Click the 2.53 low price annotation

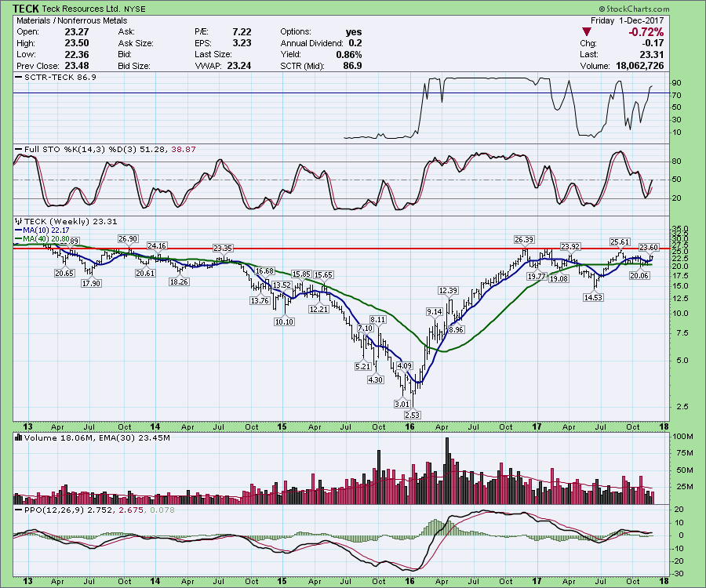click(x=410, y=413)
